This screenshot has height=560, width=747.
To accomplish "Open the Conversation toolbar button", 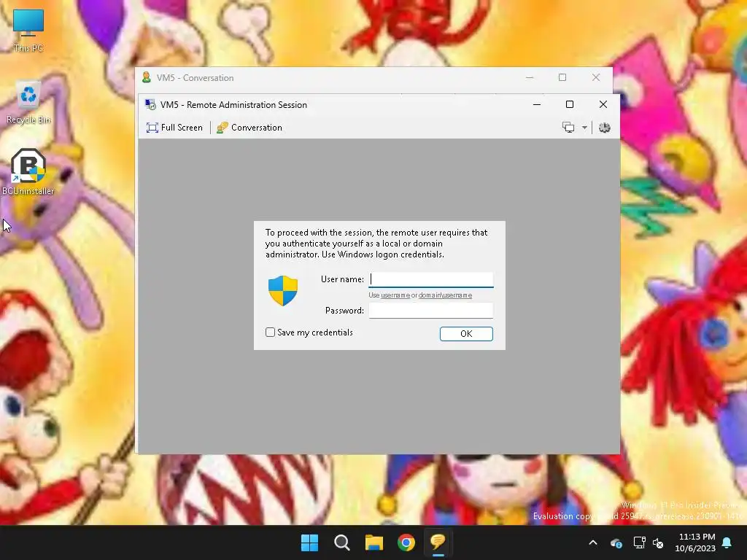I will click(249, 128).
